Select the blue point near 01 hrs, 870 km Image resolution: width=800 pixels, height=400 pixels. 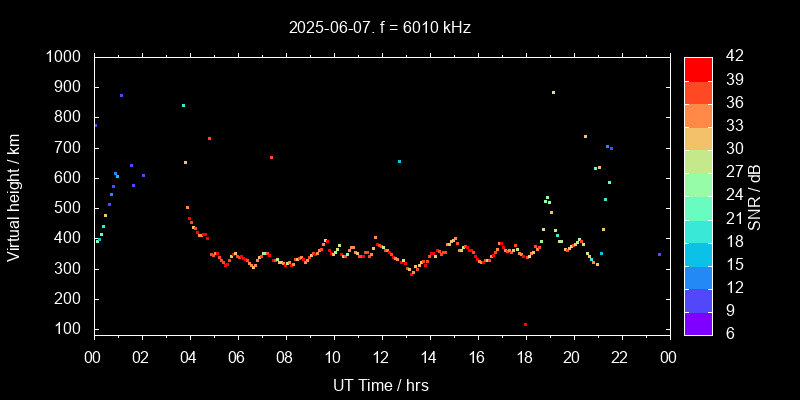(121, 96)
